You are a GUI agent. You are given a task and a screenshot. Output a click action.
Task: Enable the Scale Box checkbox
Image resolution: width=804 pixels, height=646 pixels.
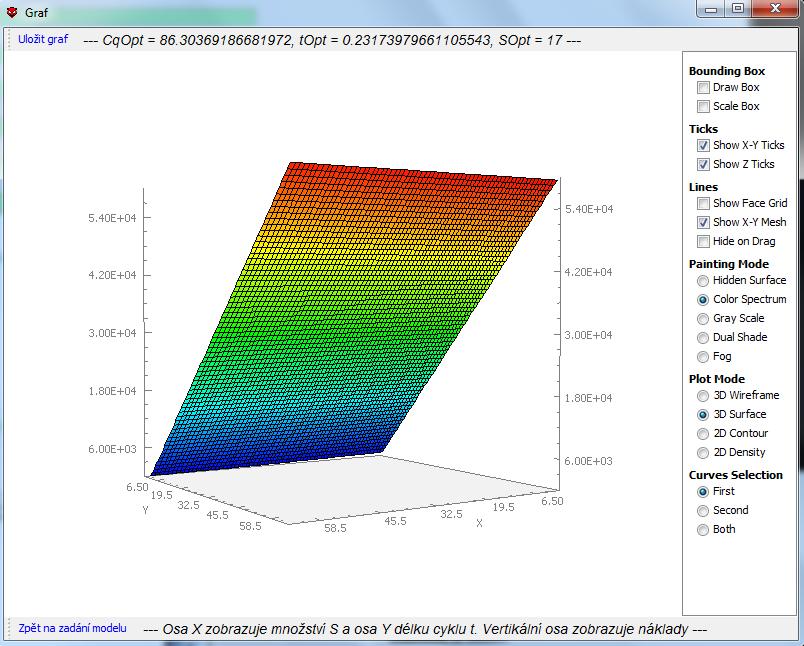tap(704, 107)
